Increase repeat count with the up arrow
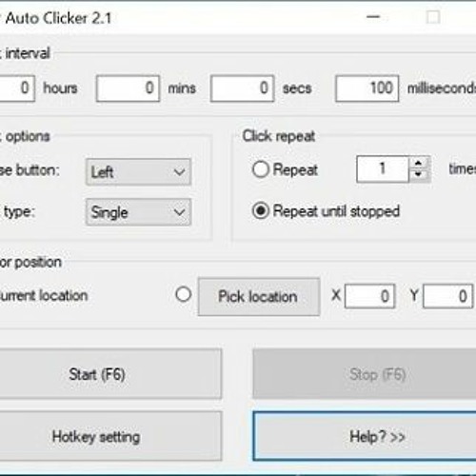The height and width of the screenshot is (476, 476). [x=419, y=164]
